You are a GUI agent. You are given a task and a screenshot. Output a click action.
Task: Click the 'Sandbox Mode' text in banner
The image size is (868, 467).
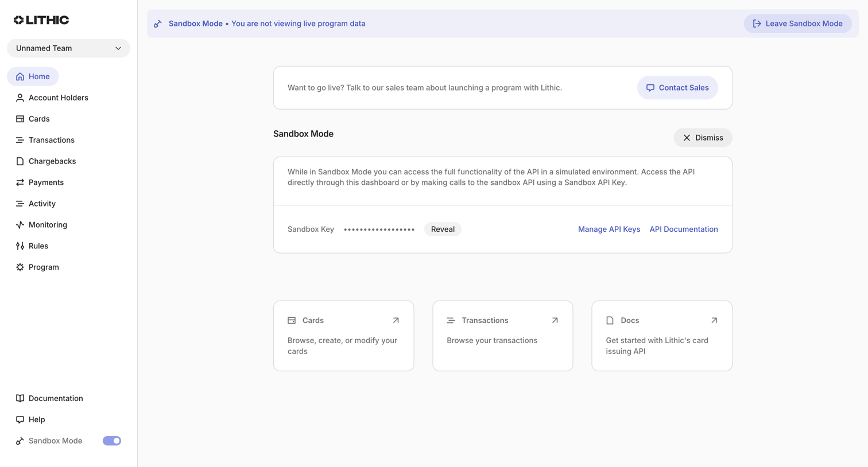[x=196, y=24]
